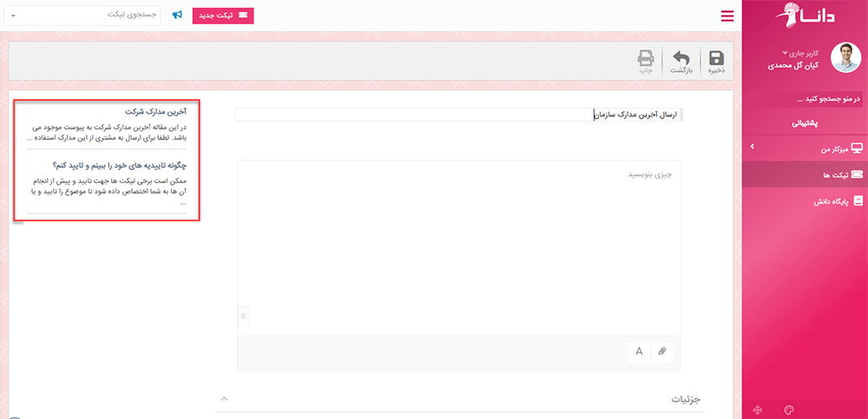Click the New Ticket (تیکت جدید) button
The width and height of the screenshot is (868, 419).
point(223,16)
